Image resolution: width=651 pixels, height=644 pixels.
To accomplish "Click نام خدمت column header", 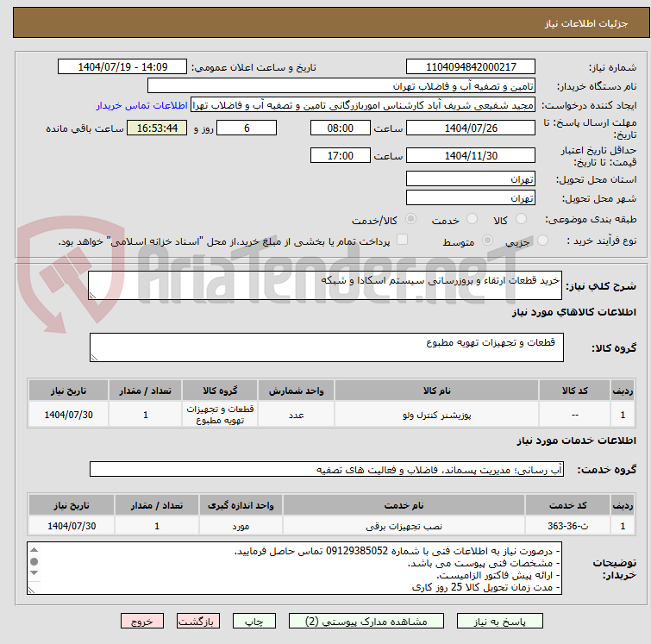I will click(404, 505).
